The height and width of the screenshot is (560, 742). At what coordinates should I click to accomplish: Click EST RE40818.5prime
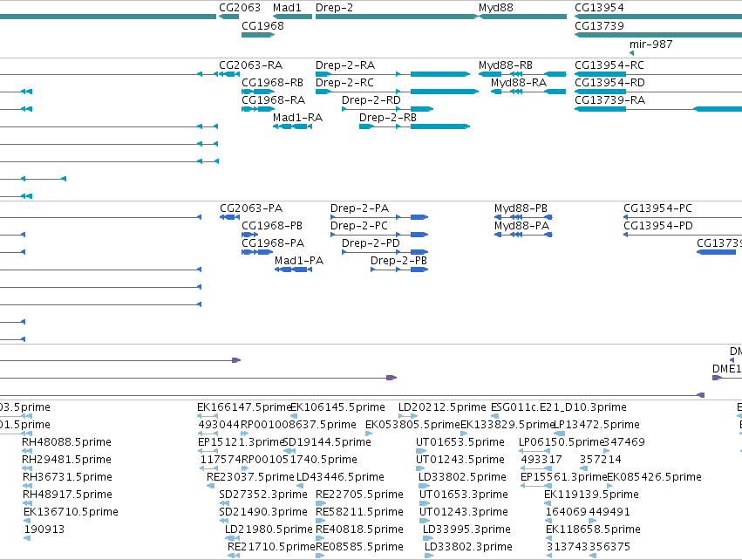[x=359, y=529]
